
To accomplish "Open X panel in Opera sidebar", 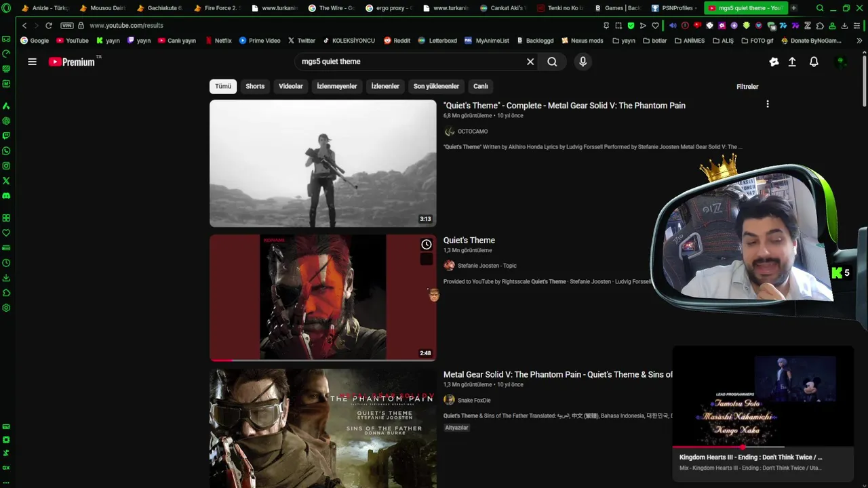I will tap(6, 181).
